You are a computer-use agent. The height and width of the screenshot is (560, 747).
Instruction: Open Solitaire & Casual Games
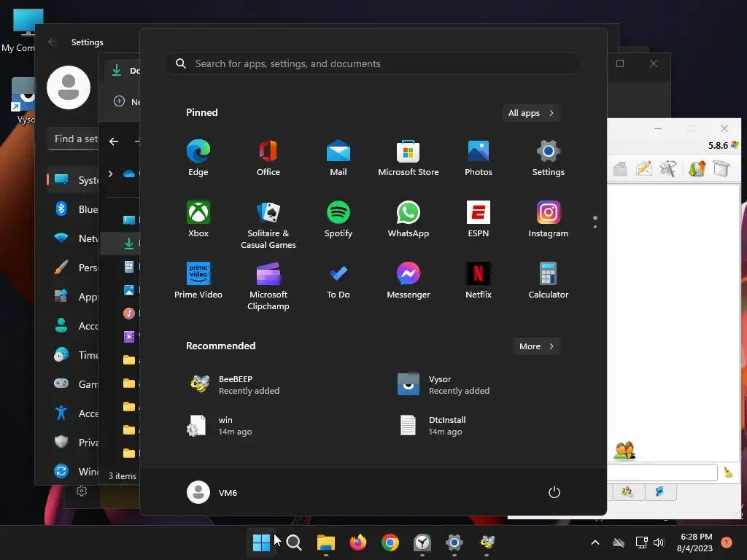268,225
